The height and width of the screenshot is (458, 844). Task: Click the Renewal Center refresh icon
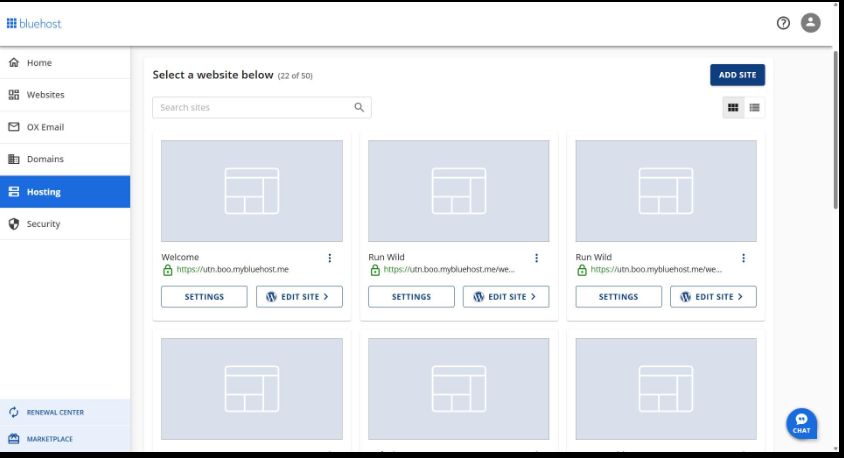coord(14,412)
